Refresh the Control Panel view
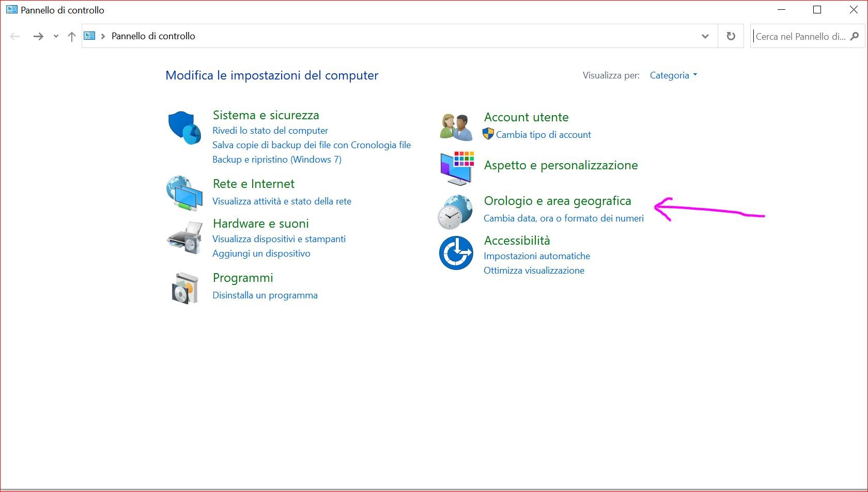The image size is (868, 492). 731,36
